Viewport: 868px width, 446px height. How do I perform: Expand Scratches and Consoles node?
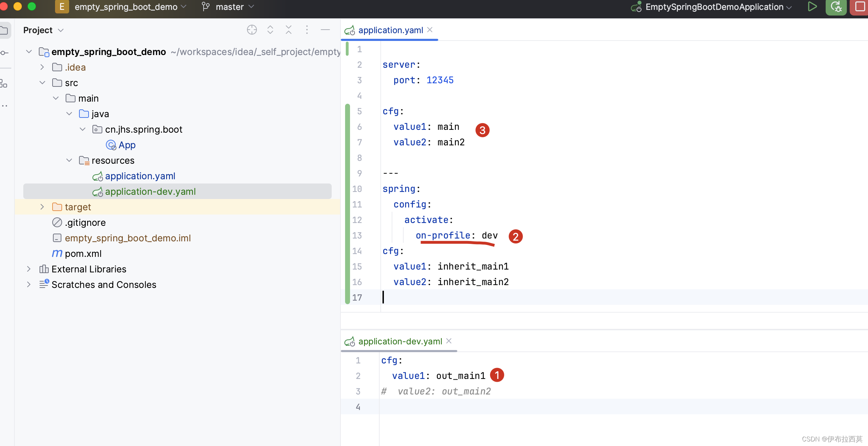click(x=29, y=285)
